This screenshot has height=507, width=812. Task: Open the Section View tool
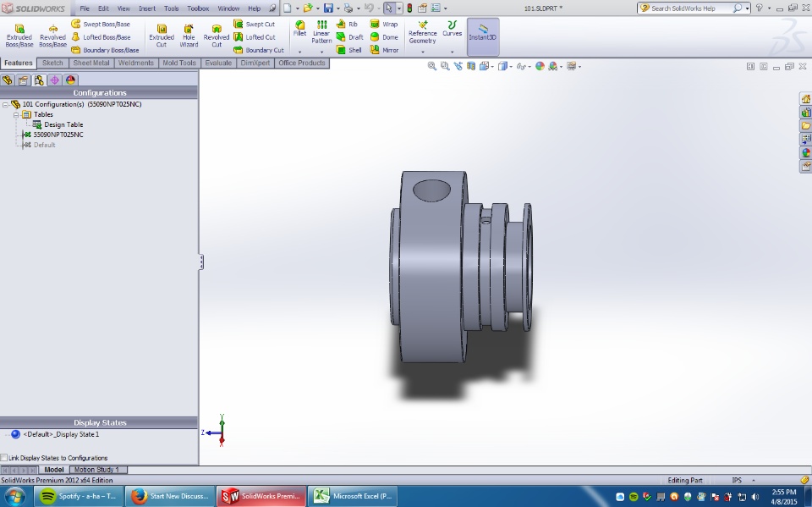pyautogui.click(x=471, y=66)
